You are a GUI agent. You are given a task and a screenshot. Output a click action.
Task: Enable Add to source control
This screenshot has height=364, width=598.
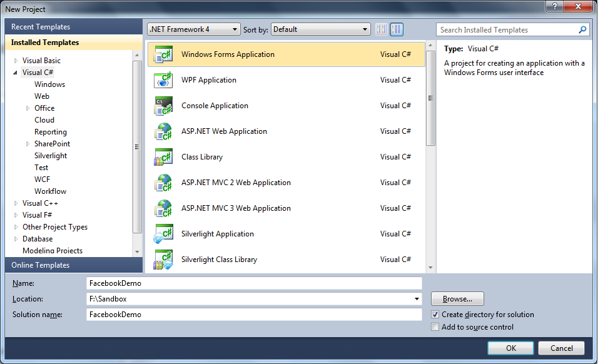point(435,326)
